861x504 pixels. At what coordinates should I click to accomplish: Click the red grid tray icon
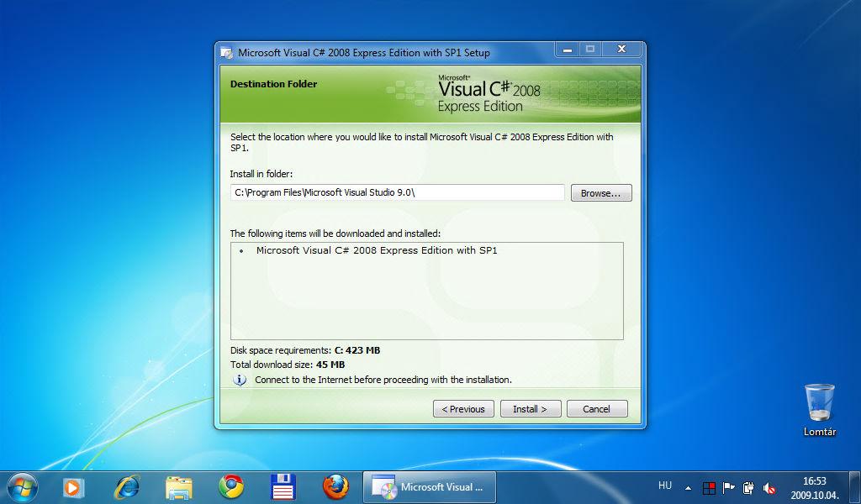(709, 487)
